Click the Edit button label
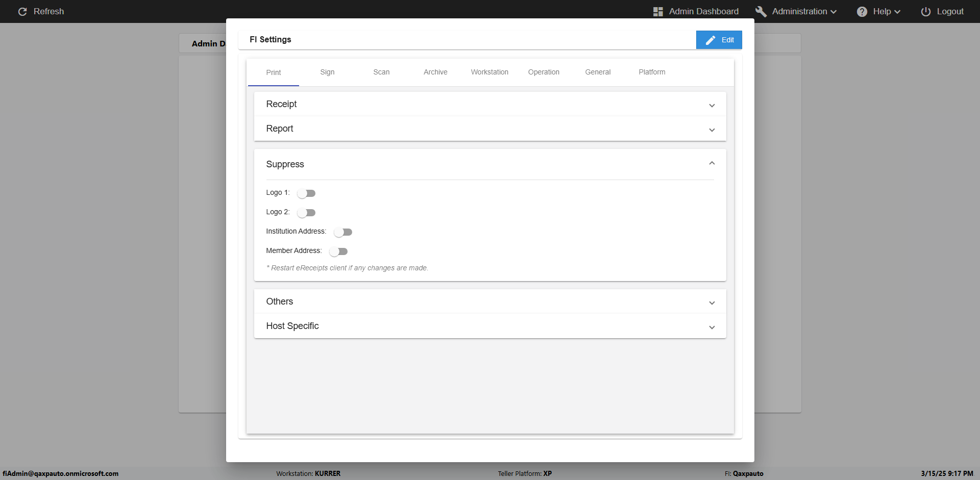The height and width of the screenshot is (480, 980). click(727, 40)
